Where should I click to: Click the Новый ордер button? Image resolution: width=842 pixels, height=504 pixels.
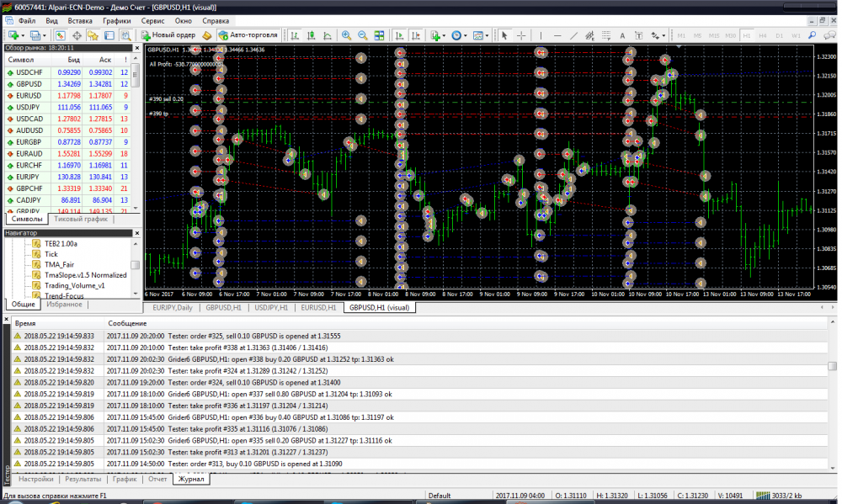[168, 35]
